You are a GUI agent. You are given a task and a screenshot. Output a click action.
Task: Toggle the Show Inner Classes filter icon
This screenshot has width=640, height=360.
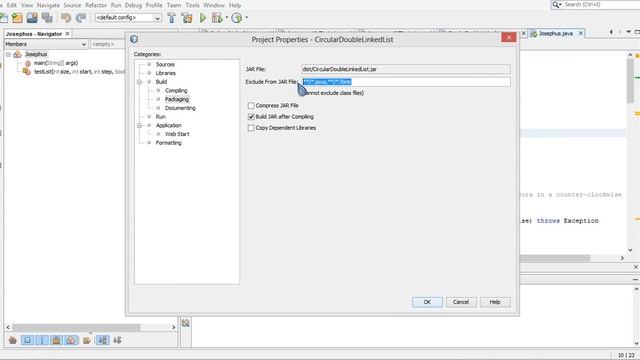[x=71, y=340]
